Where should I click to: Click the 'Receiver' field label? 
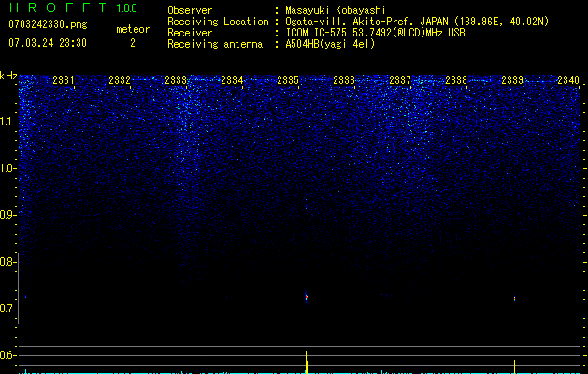pos(190,33)
